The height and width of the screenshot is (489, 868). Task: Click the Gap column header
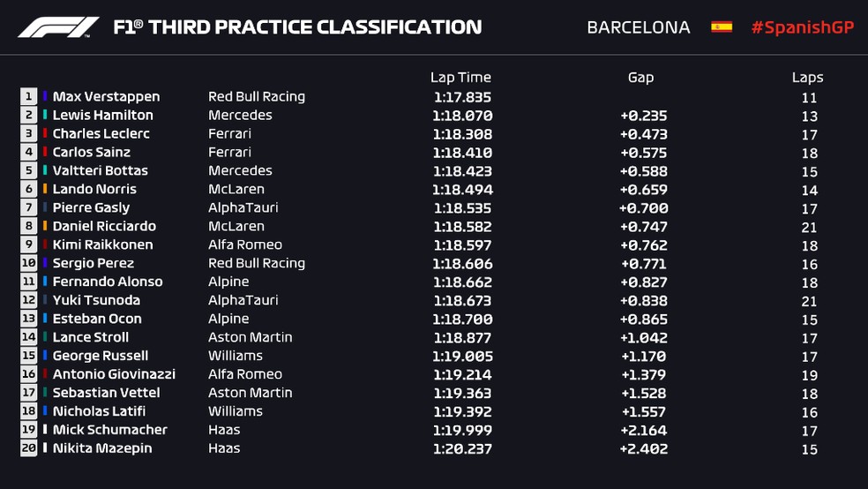point(640,78)
